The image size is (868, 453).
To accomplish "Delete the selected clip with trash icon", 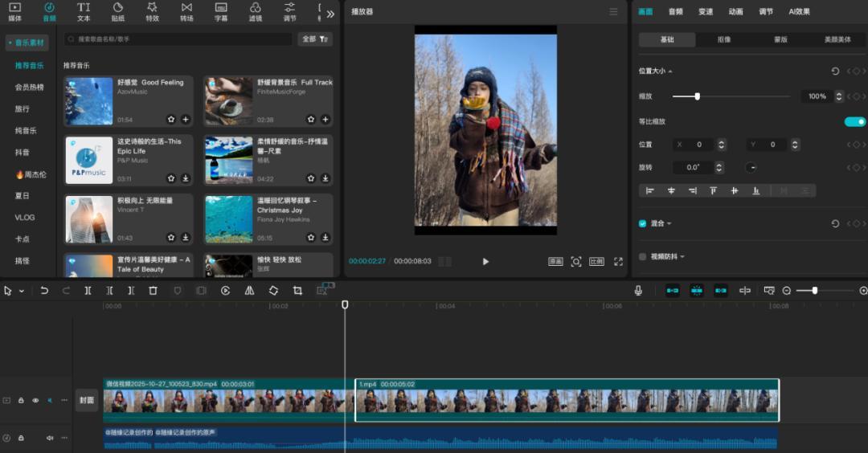I will tap(153, 291).
